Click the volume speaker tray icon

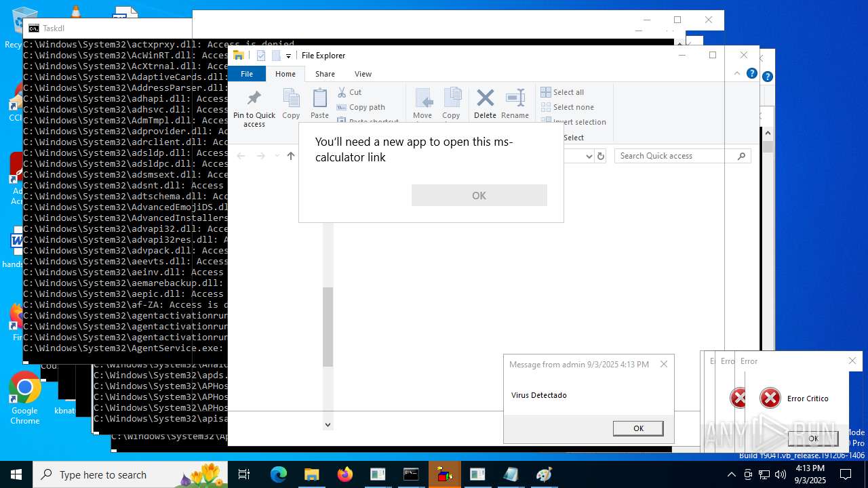(x=781, y=474)
